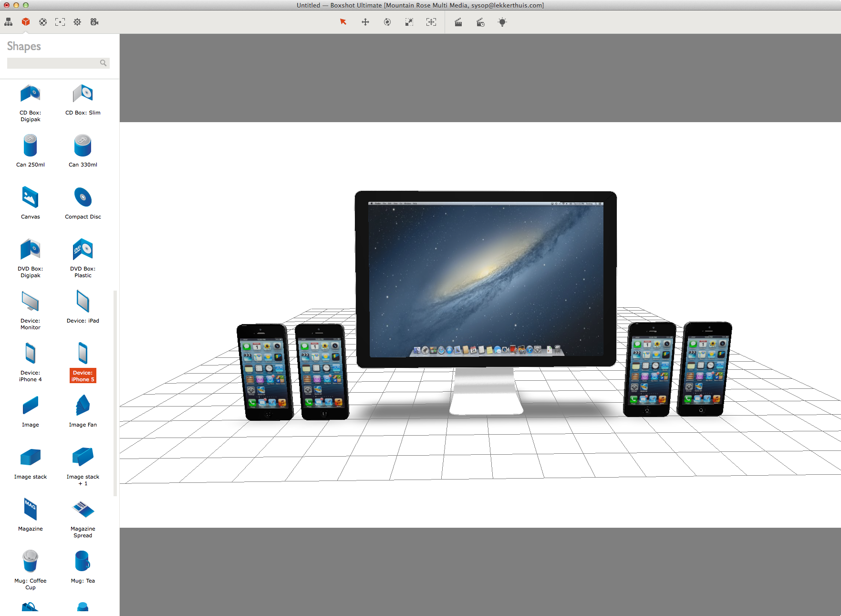This screenshot has width=841, height=616.
Task: Choose the move tool with crossed arrows
Action: point(365,22)
